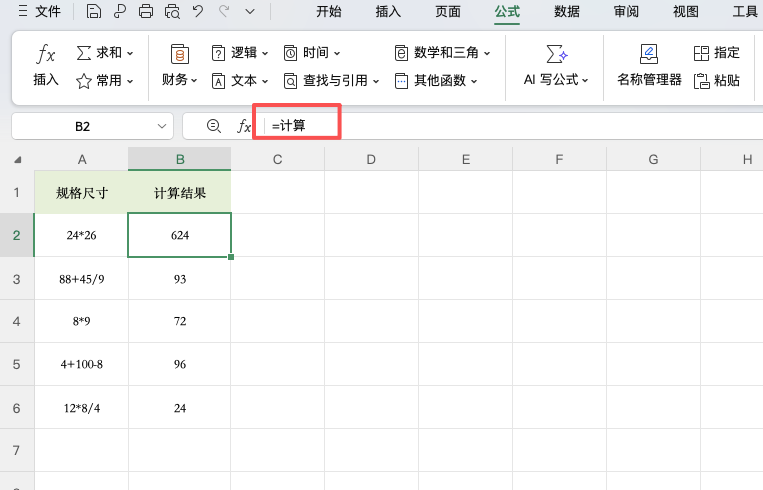The width and height of the screenshot is (763, 490).
Task: Click cell containing 12*8/4
Action: [82, 408]
